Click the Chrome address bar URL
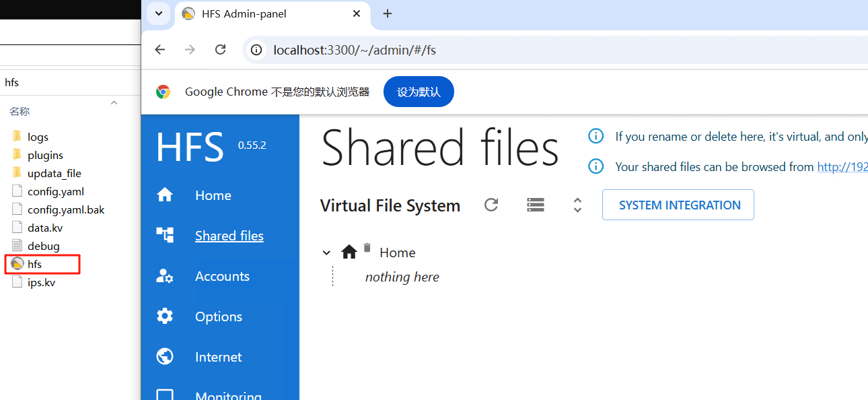Image resolution: width=868 pixels, height=400 pixels. (355, 50)
